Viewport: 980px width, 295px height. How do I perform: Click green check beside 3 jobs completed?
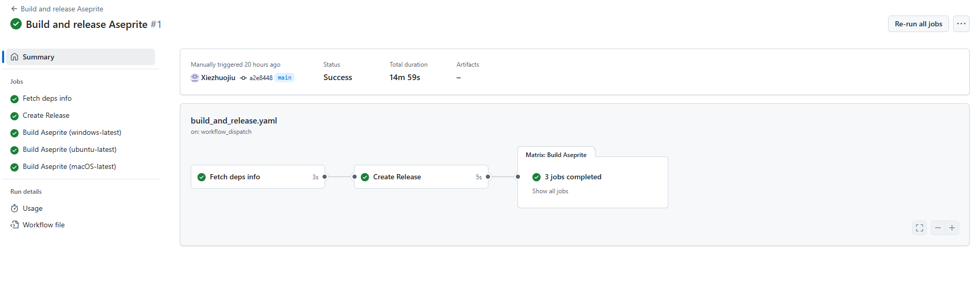(537, 177)
